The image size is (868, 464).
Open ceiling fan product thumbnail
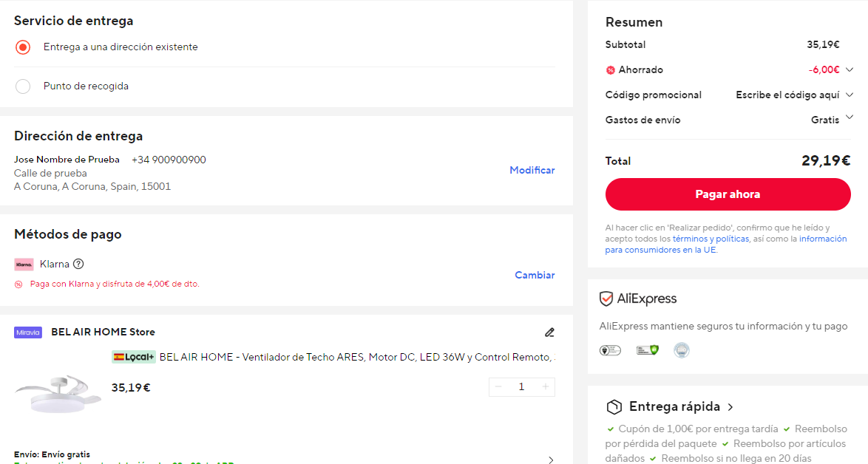[x=58, y=394]
